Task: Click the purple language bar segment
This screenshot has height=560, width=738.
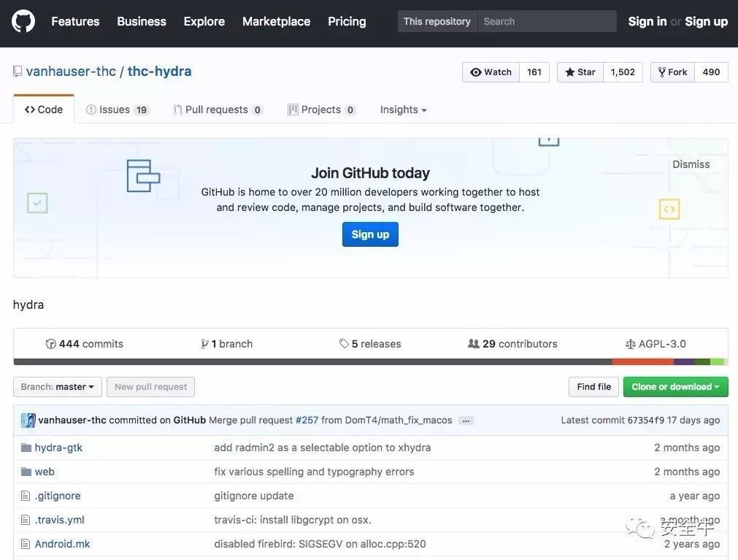Action: pyautogui.click(x=684, y=362)
